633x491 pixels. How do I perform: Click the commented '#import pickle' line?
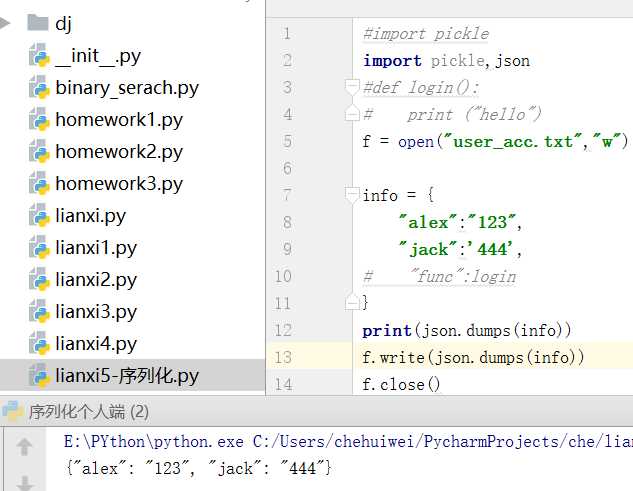pos(426,34)
